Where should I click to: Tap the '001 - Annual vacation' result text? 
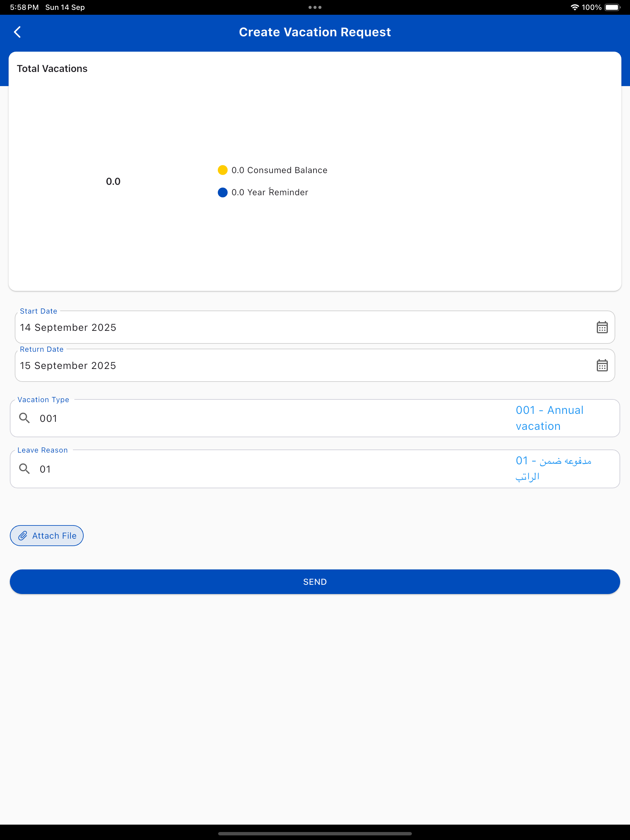pos(549,418)
